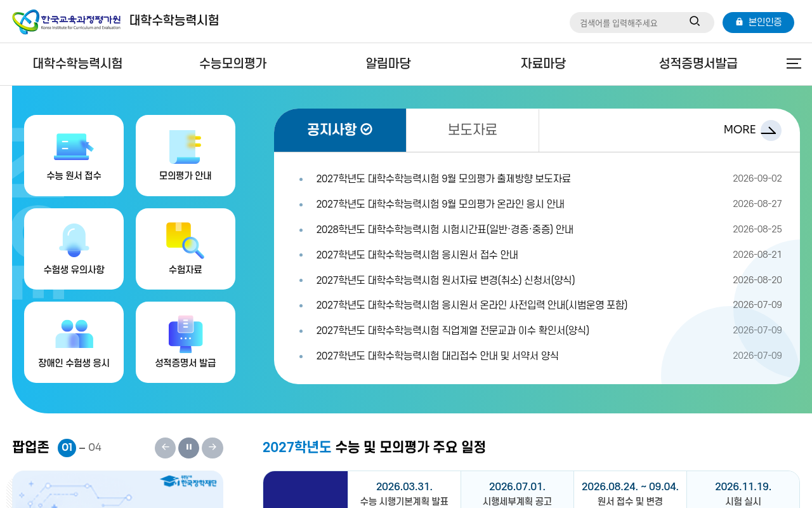
Task: Click the search magnifier icon
Action: tap(695, 22)
